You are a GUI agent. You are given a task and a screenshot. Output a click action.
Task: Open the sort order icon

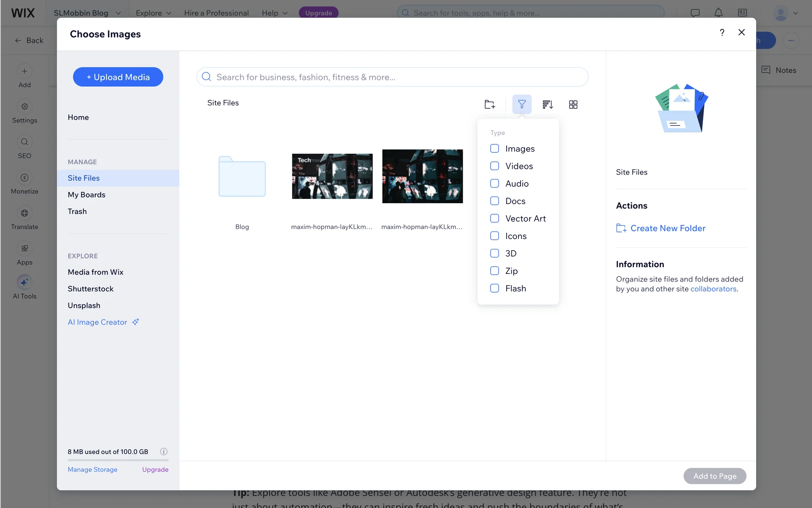point(548,104)
